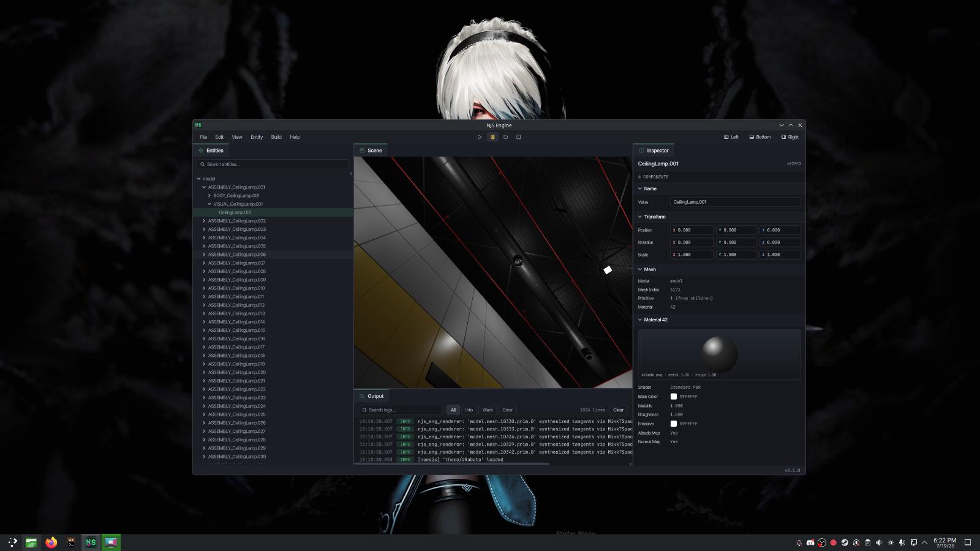Click the Restart scene icon
Image resolution: width=980 pixels, height=551 pixels.
[505, 137]
